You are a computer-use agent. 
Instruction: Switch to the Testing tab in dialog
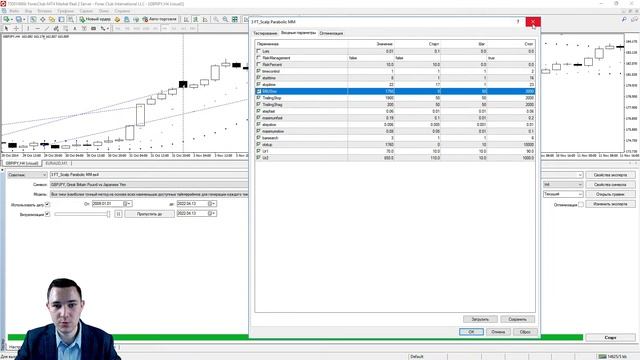(x=265, y=33)
